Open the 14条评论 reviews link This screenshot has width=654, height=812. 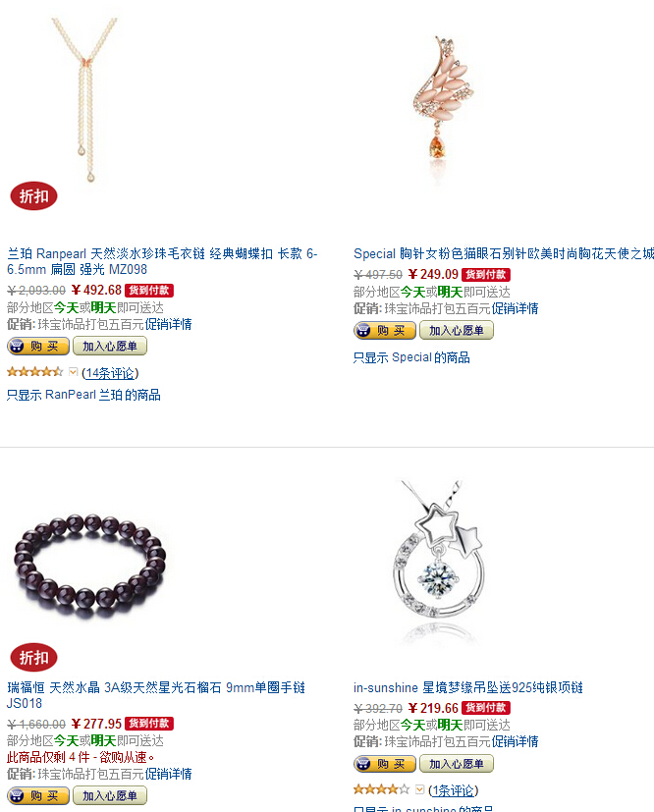coord(110,373)
